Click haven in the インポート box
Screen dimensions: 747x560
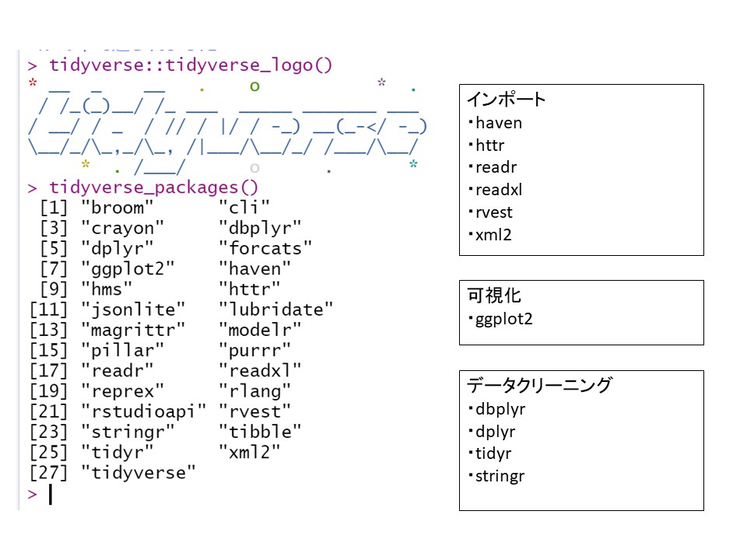[x=498, y=123]
